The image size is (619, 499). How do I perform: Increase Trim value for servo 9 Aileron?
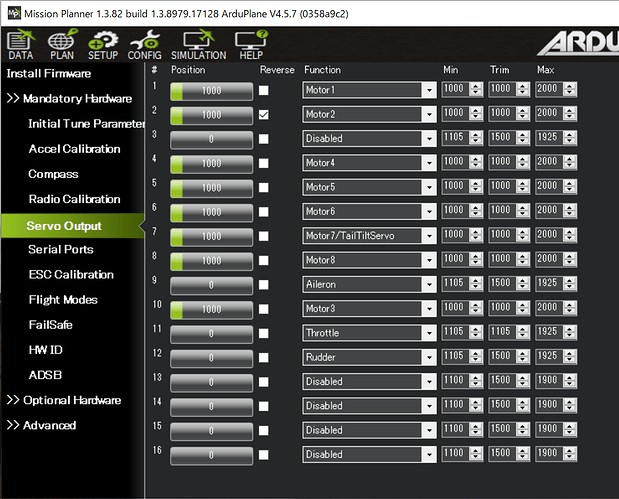(x=523, y=281)
